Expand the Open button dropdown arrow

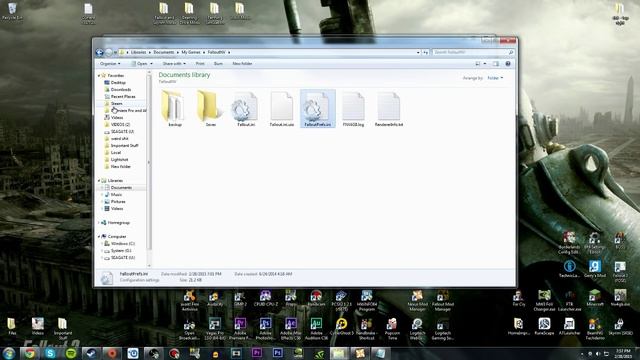[151, 64]
